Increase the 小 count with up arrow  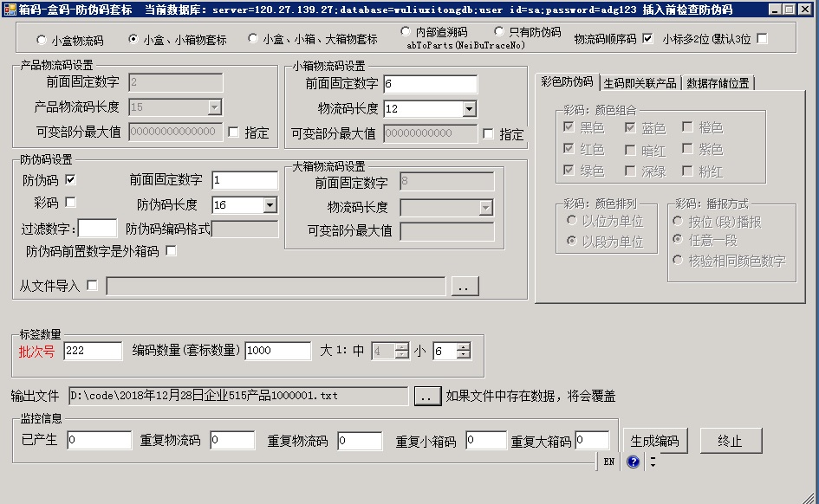[x=464, y=346]
